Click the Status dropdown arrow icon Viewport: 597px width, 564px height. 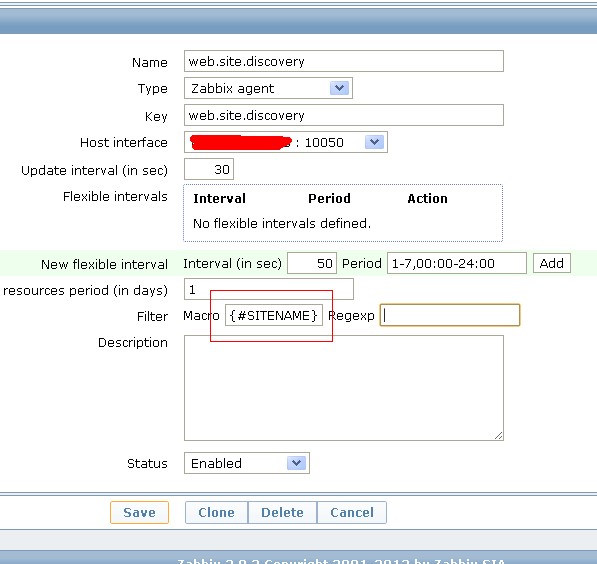pyautogui.click(x=297, y=463)
